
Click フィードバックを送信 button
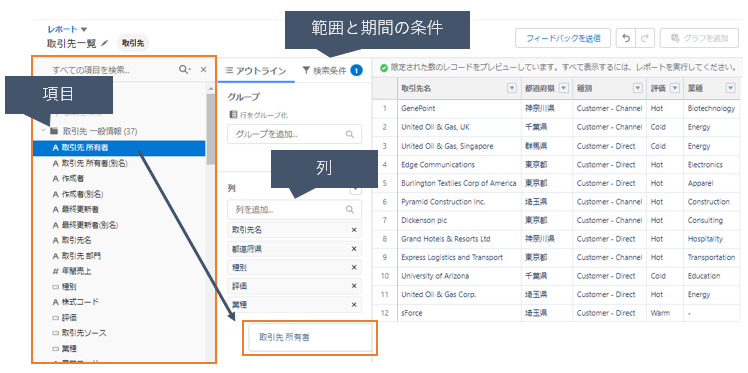coord(563,38)
